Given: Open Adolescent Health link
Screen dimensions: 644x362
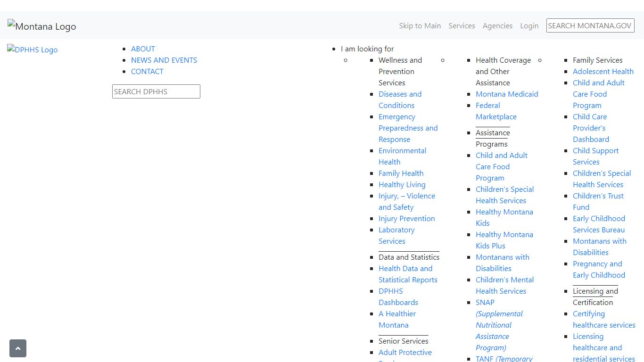Looking at the screenshot, I should click(603, 71).
